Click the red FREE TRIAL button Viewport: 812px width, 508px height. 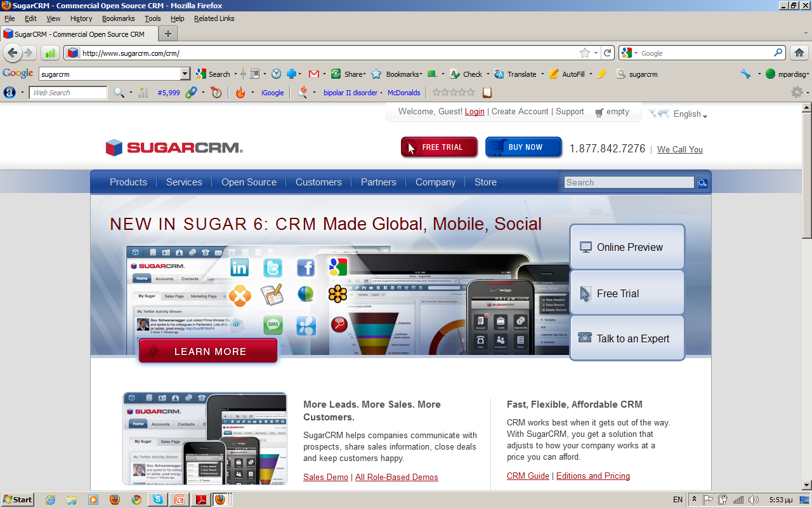(x=439, y=147)
